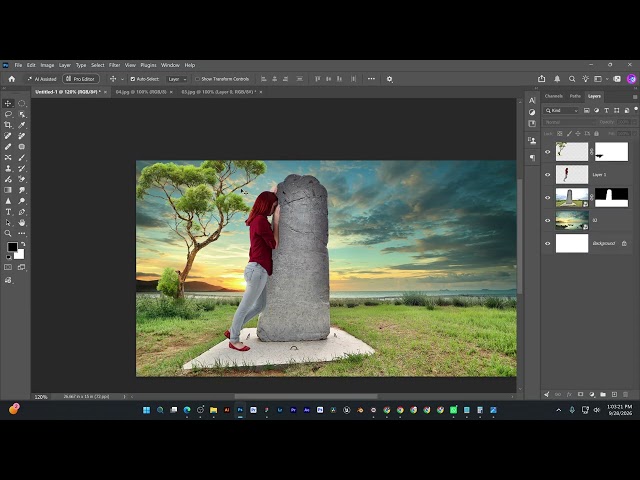The height and width of the screenshot is (480, 640).
Task: Open the Edit Toolbar three-dots icon
Action: point(22,233)
